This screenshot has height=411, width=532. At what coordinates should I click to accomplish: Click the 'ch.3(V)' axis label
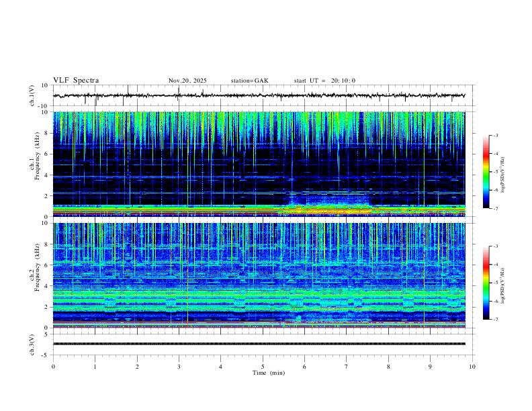tap(32, 345)
